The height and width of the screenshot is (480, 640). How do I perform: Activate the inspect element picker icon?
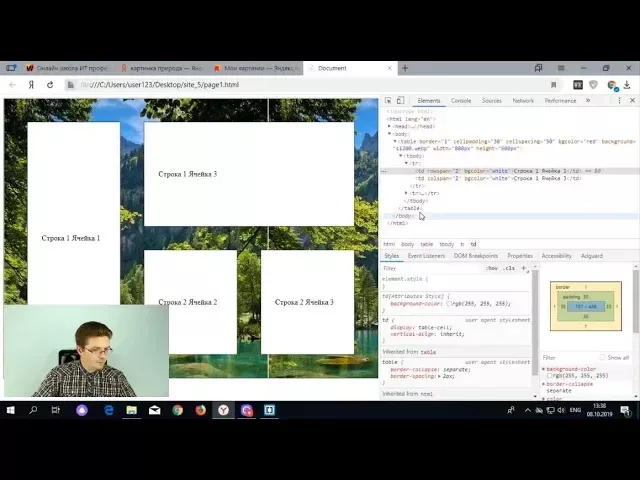click(389, 101)
